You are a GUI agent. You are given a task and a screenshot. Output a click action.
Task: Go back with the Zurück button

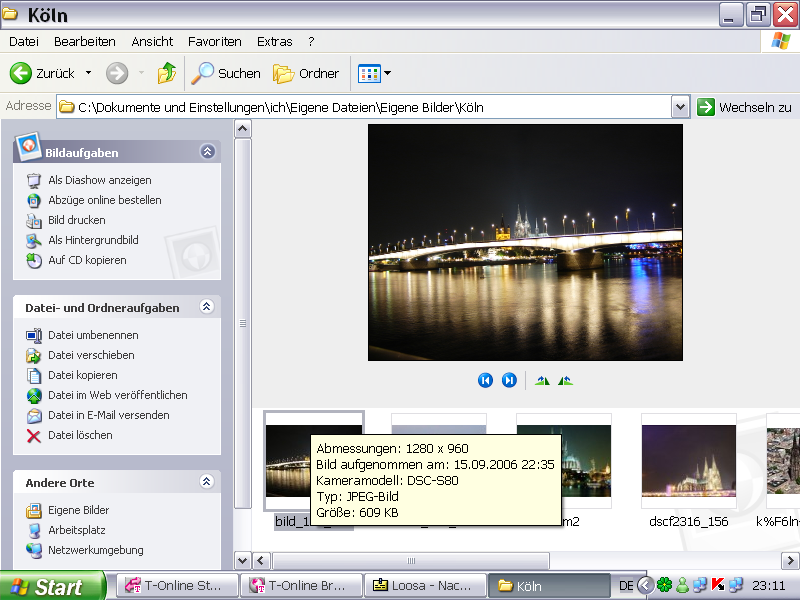pos(42,73)
